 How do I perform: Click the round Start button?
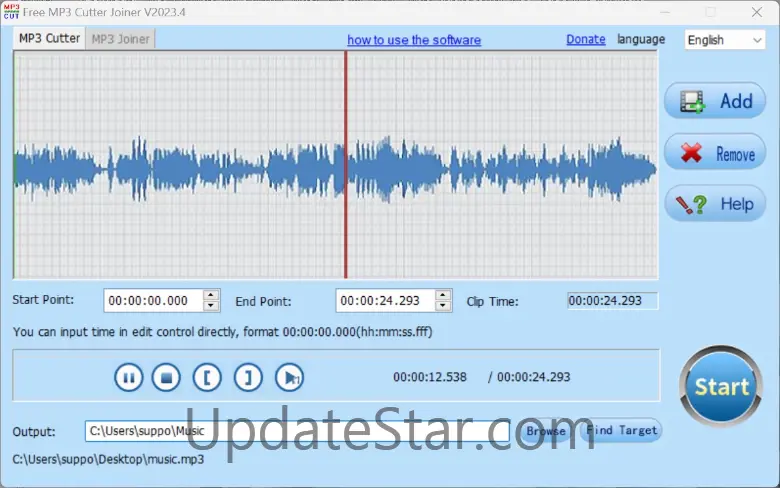[721, 386]
